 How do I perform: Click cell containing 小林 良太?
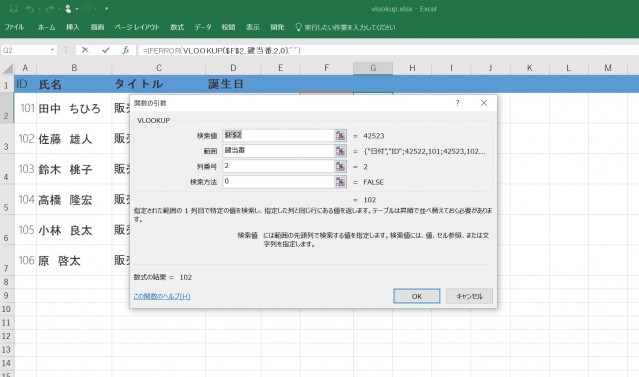[x=74, y=230]
